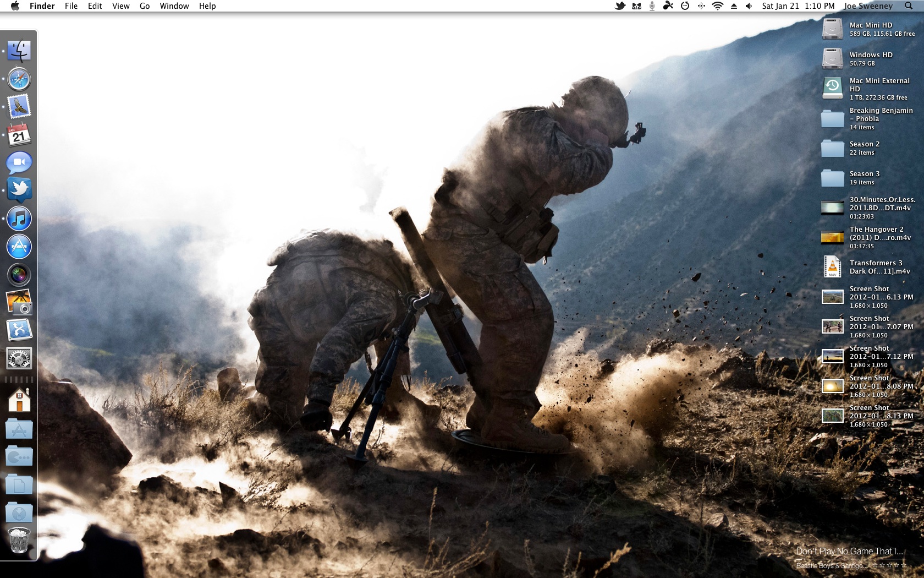
Task: Open the Applications folder stack
Action: tap(19, 429)
